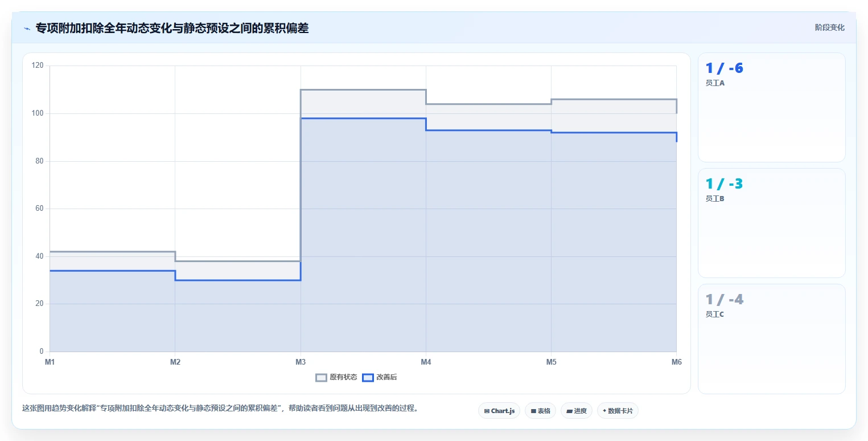This screenshot has height=441, width=868.
Task: Click the lightning icon beside the title
Action: click(x=27, y=28)
